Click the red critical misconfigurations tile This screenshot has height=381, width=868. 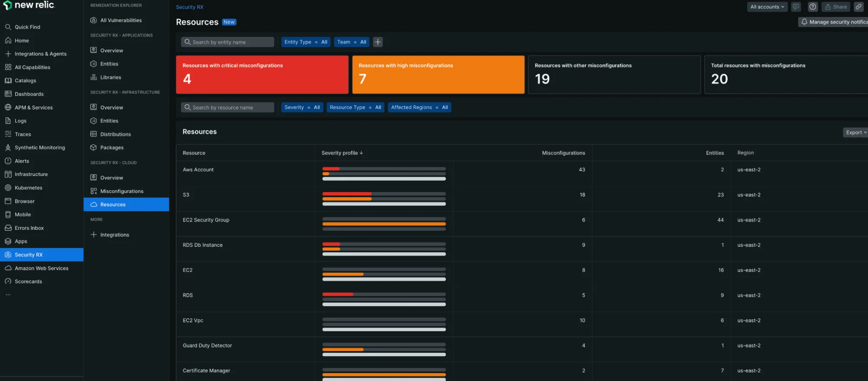262,74
